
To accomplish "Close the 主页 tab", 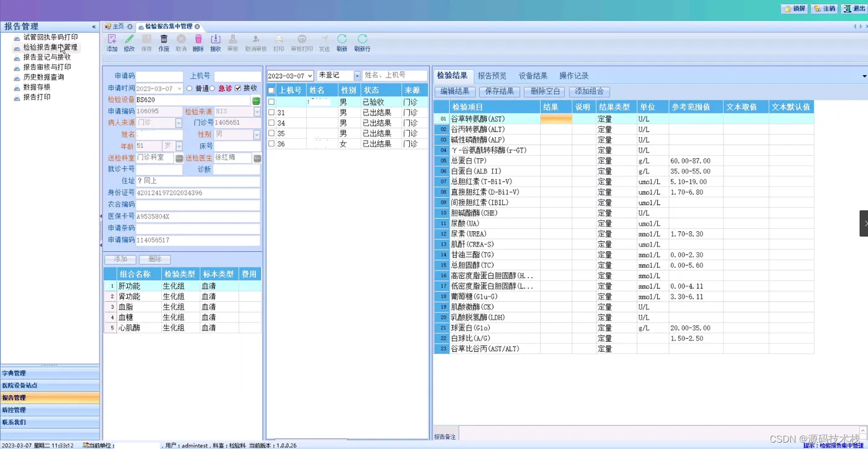I will point(130,27).
